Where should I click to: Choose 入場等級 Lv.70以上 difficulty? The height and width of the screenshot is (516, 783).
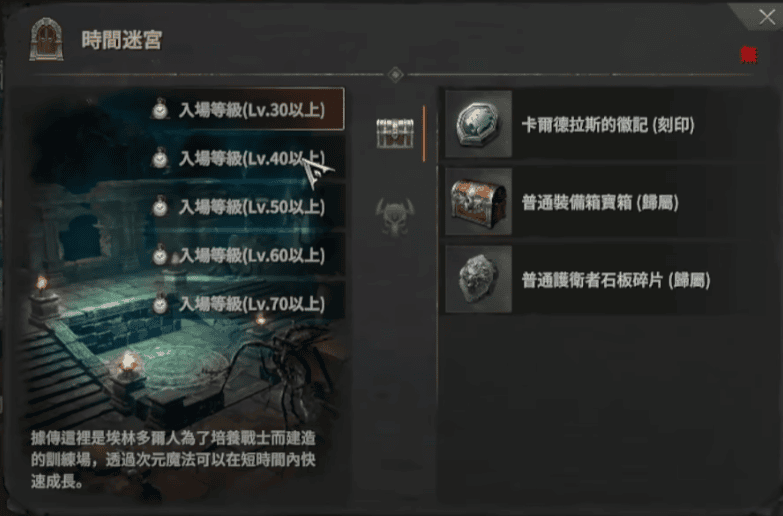(x=246, y=304)
